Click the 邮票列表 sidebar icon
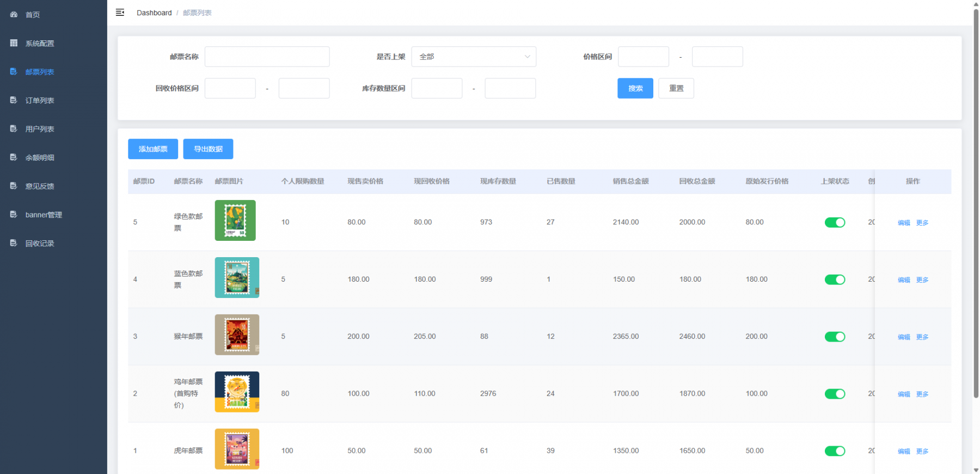The image size is (980, 474). click(x=14, y=71)
